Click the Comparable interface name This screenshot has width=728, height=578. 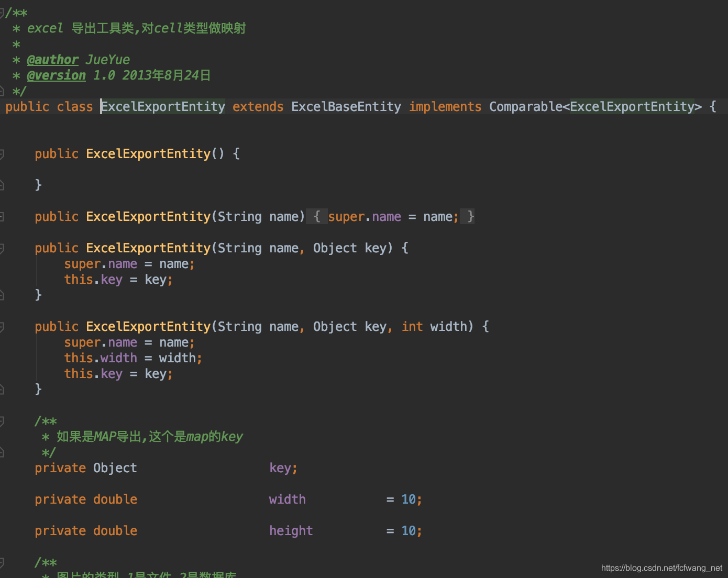pyautogui.click(x=526, y=107)
